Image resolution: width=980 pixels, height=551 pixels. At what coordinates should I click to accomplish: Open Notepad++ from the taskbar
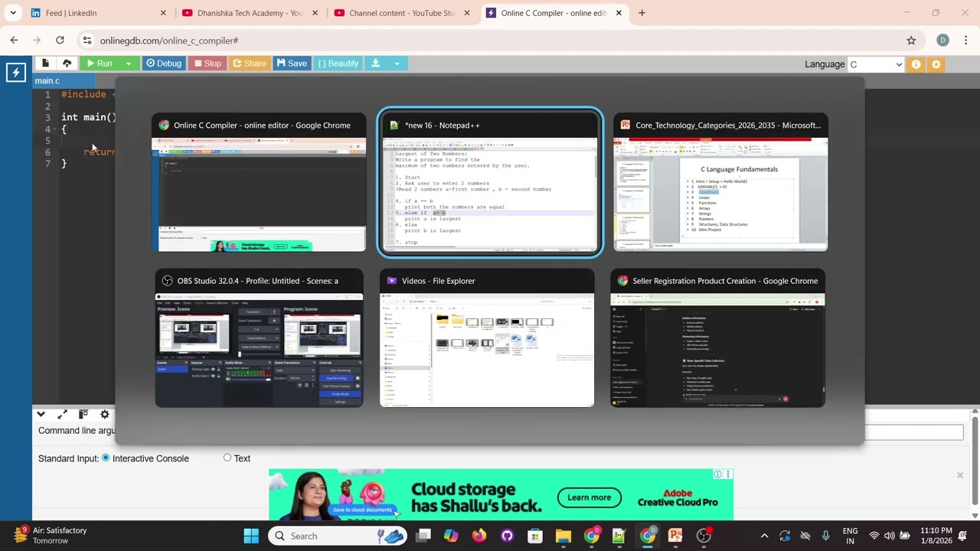tap(619, 536)
